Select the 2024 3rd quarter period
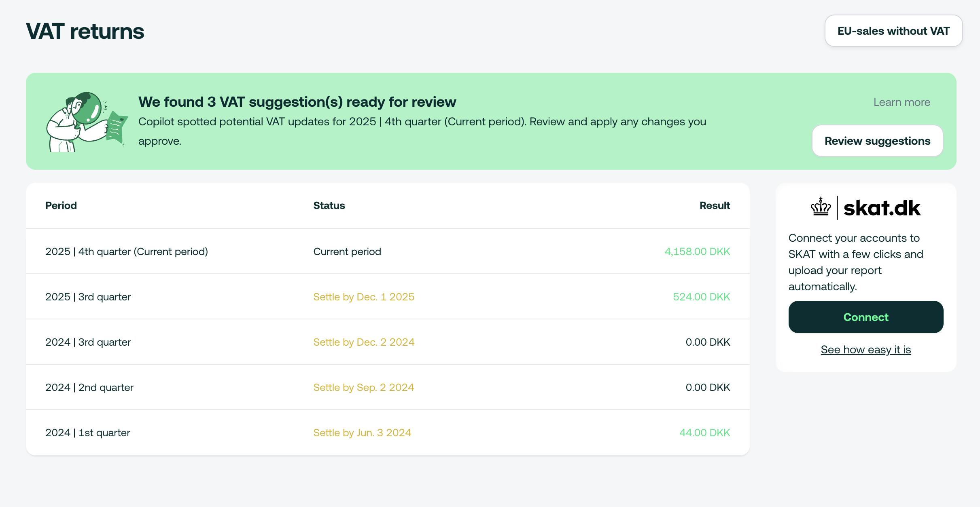980x507 pixels. (88, 342)
